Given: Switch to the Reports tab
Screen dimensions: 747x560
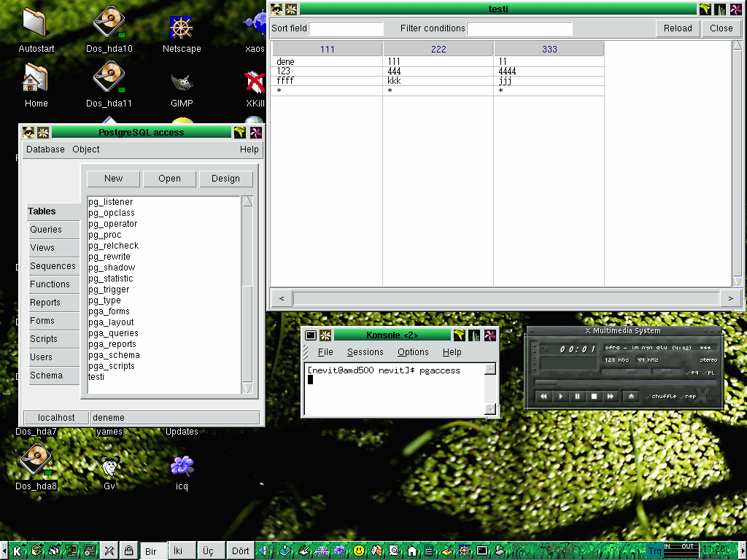Looking at the screenshot, I should [x=53, y=303].
